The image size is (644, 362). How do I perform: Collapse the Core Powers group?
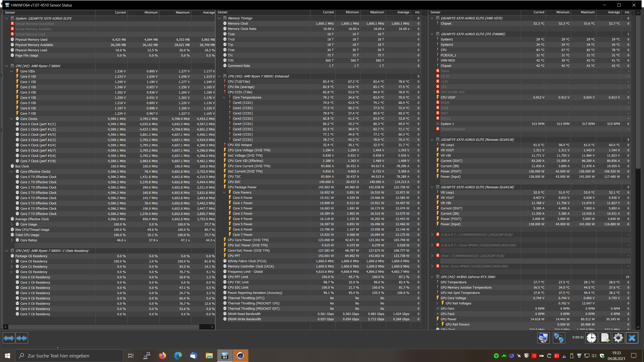coord(224,192)
